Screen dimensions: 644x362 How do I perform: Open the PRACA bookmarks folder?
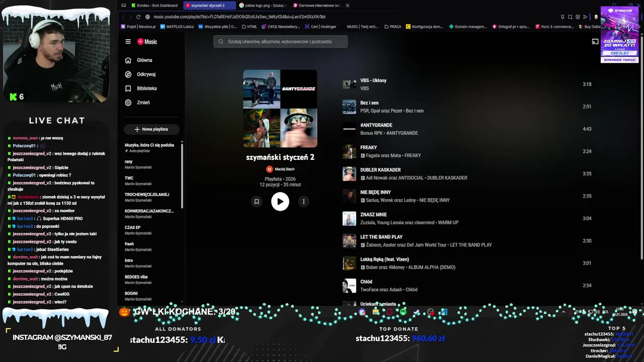[x=392, y=27]
